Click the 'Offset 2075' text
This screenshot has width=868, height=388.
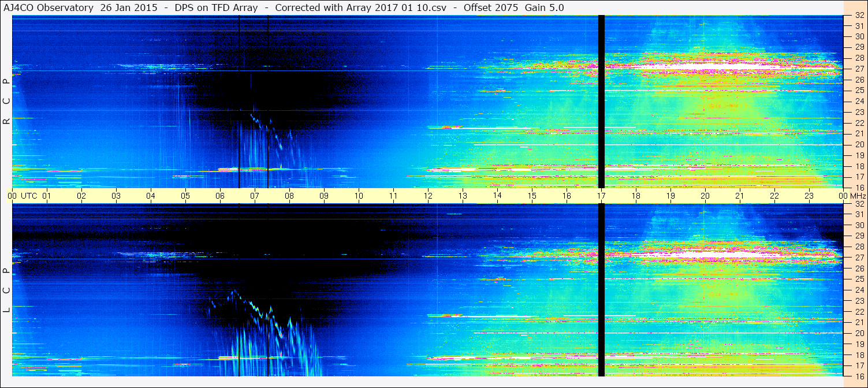tap(490, 8)
